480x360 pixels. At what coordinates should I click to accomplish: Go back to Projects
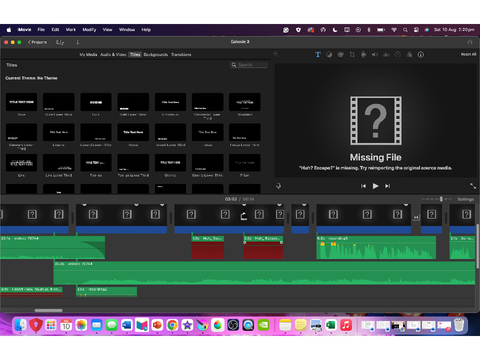coord(37,42)
